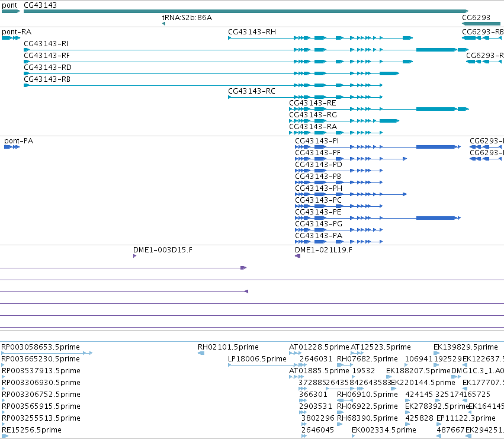Click the CG43143-RC transcript label
The height and width of the screenshot is (439, 504).
pos(252,91)
